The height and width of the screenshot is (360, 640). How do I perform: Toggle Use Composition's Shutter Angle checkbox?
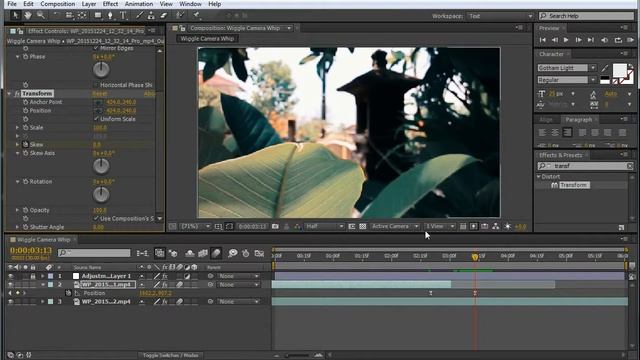tap(96, 218)
